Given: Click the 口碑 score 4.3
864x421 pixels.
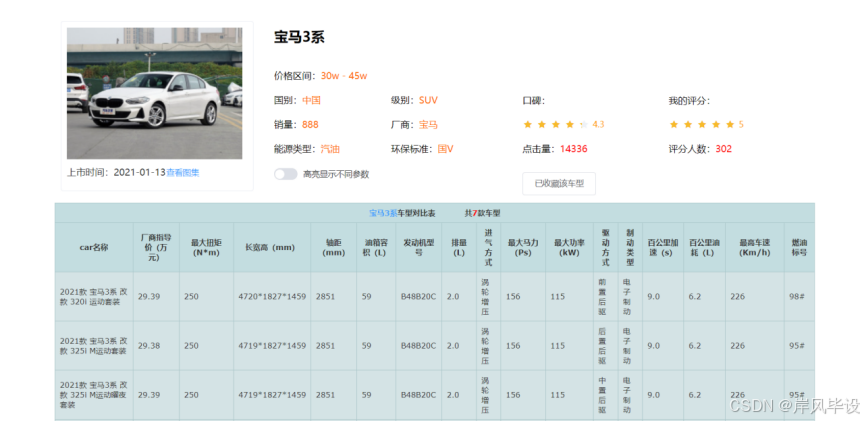Looking at the screenshot, I should click(x=598, y=125).
